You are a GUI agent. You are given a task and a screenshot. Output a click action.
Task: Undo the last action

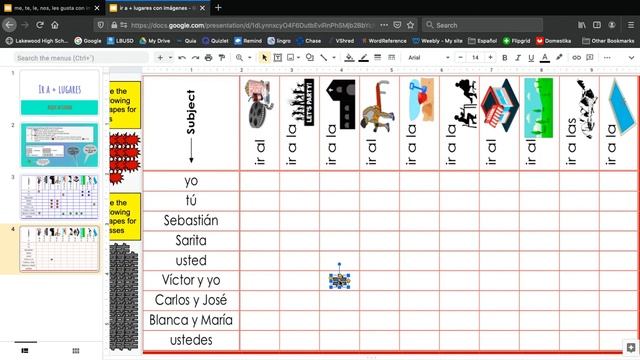[x=182, y=58]
